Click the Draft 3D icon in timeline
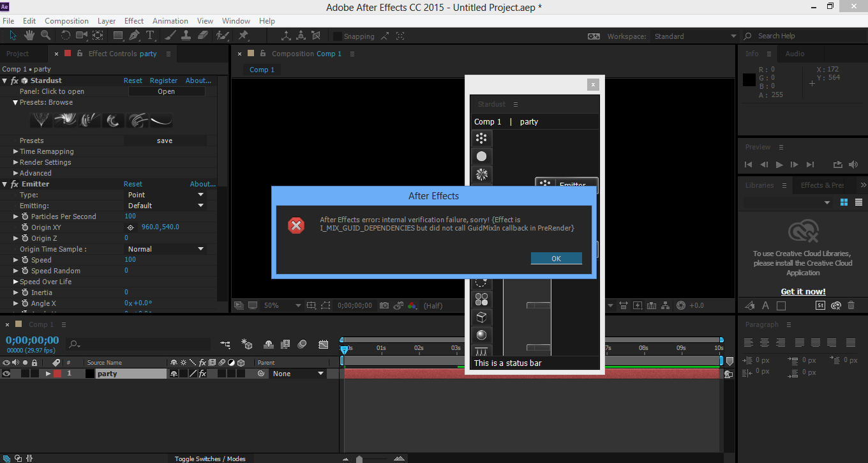 pyautogui.click(x=246, y=344)
